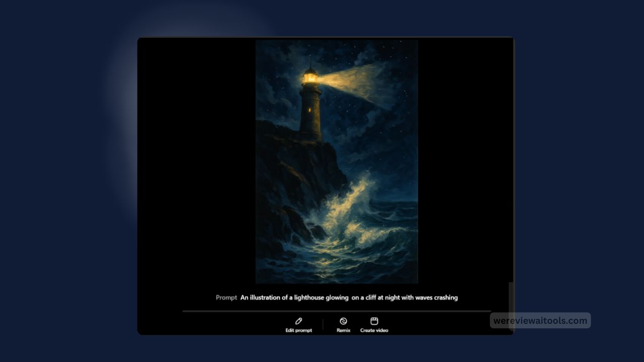
Task: Open the prompt editor via the pencil icon
Action: point(298,321)
